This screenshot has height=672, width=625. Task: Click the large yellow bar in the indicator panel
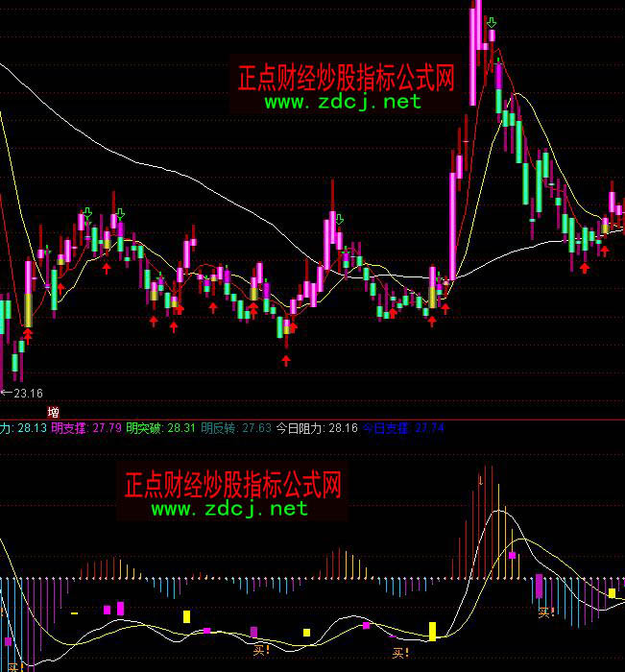pyautogui.click(x=432, y=631)
